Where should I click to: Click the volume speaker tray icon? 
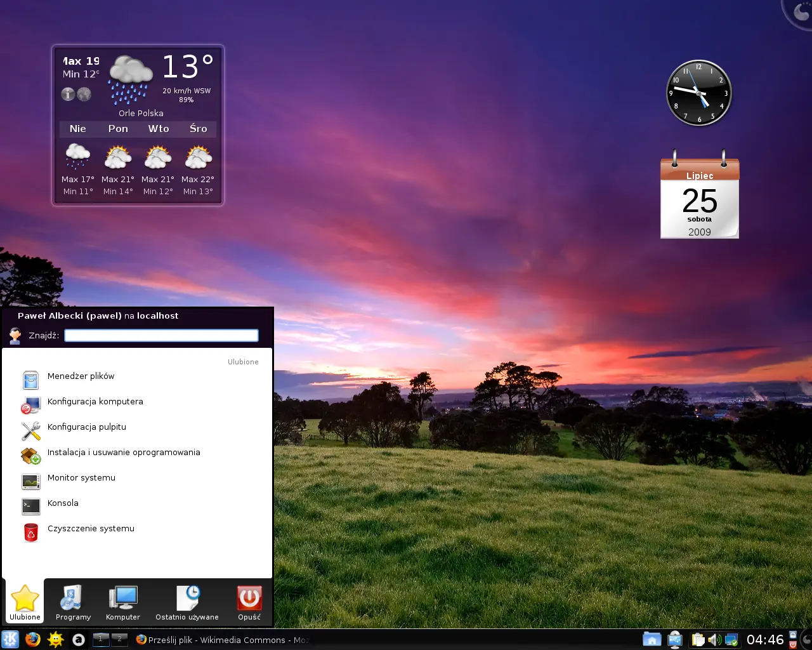click(714, 640)
